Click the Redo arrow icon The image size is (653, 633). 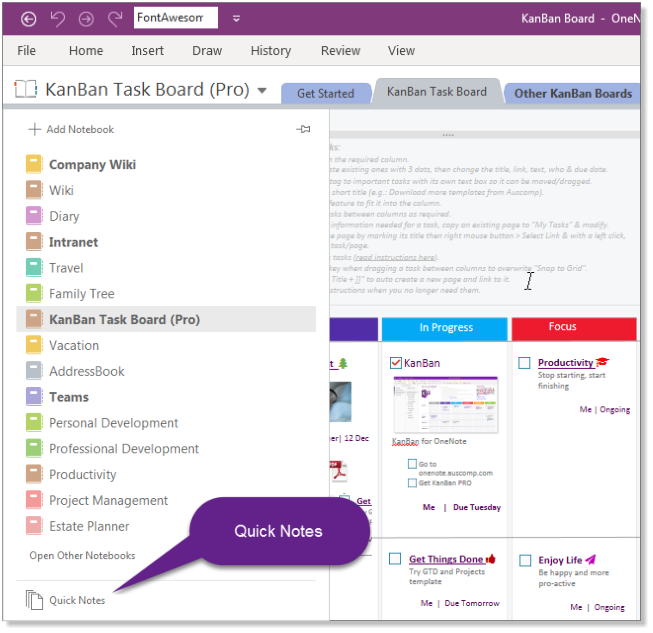coord(115,19)
